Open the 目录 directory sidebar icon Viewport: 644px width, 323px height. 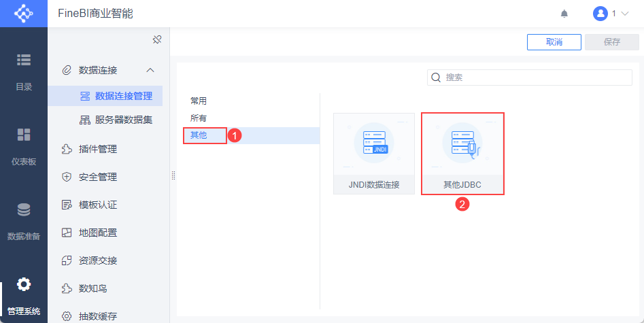pos(23,60)
